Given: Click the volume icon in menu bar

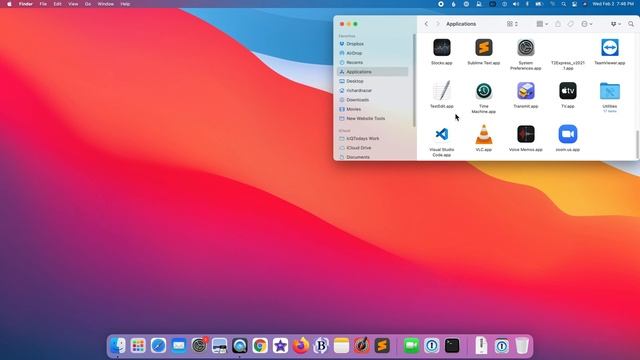Looking at the screenshot, I should click(516, 4).
